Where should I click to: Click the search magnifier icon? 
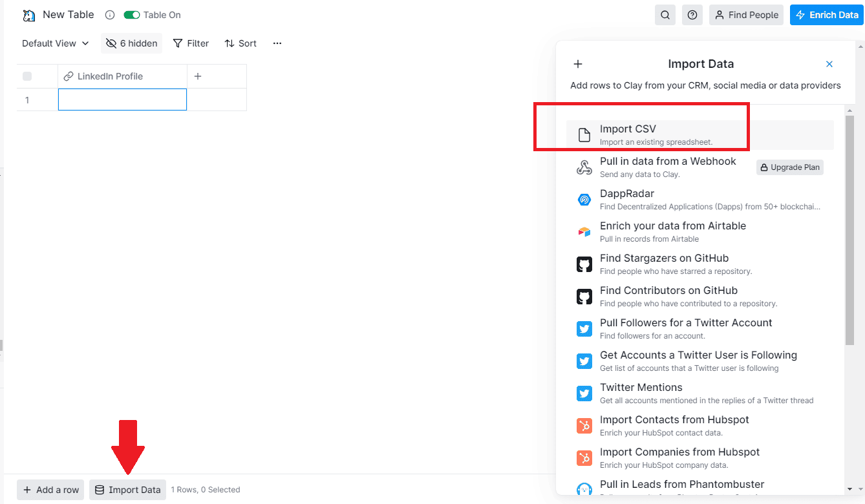[x=665, y=15]
